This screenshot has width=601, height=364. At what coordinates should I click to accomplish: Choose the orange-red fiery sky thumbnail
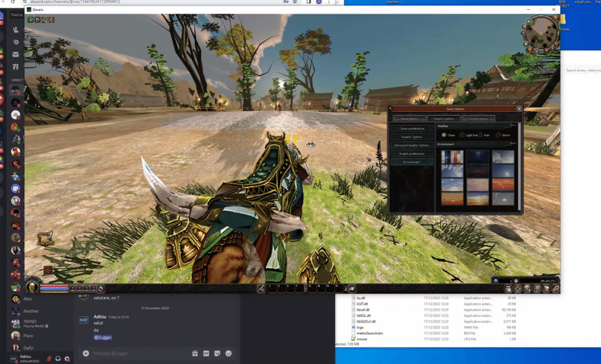coord(503,185)
